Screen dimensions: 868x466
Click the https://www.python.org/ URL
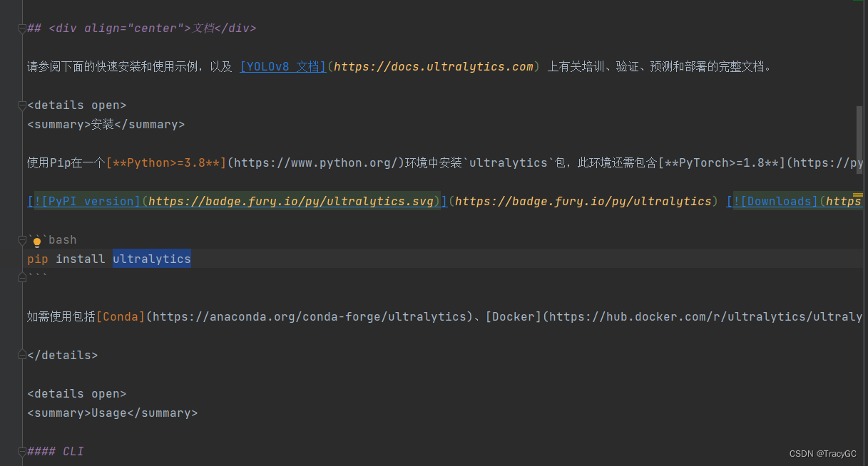(x=316, y=163)
